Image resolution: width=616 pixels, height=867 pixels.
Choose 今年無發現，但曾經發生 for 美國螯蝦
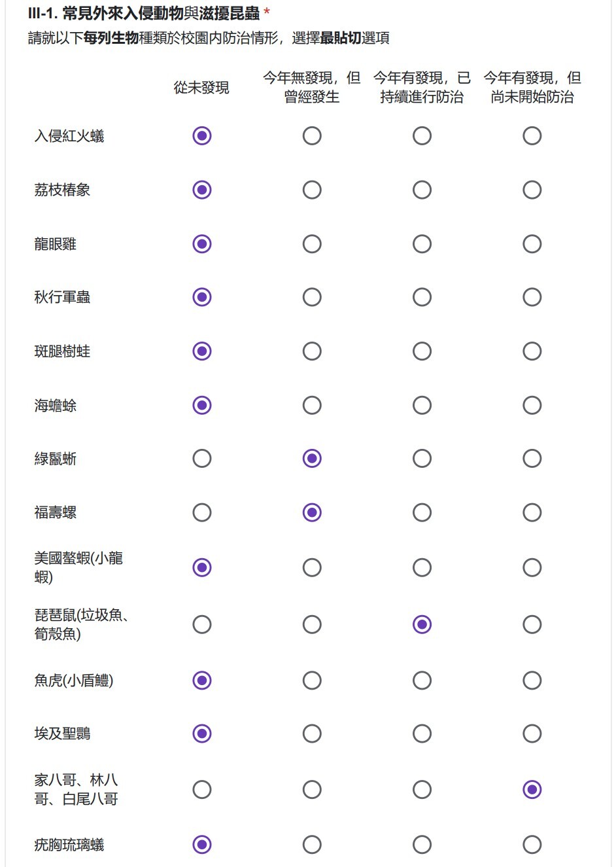pos(312,567)
